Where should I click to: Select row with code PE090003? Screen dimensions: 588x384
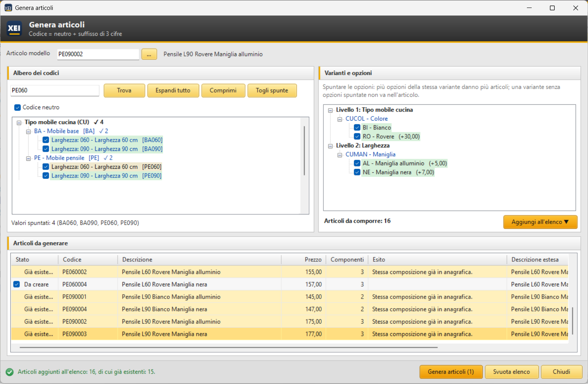290,334
